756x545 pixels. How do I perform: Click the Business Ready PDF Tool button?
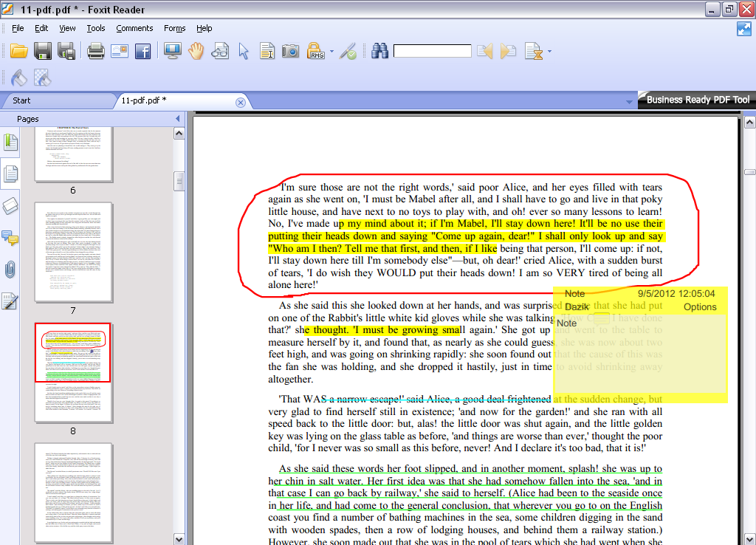click(696, 99)
